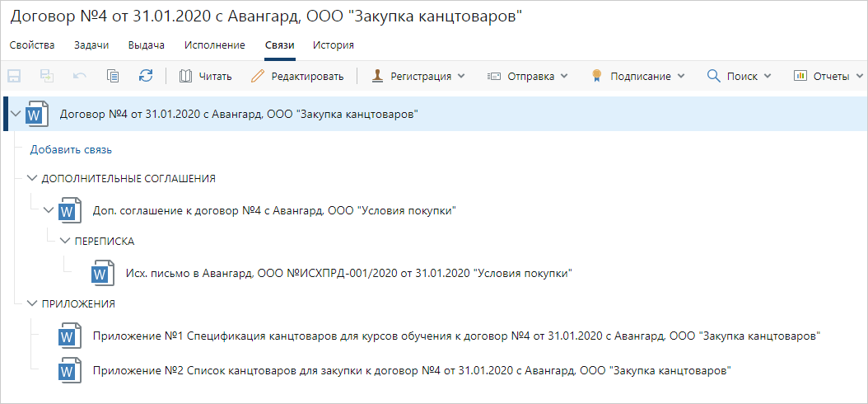Collapse ДОПОЛНИТЕЛЬНЫЕ СОГЛАШЕНИЯ group chevron
Image resolution: width=868 pixels, height=404 pixels.
point(31,178)
